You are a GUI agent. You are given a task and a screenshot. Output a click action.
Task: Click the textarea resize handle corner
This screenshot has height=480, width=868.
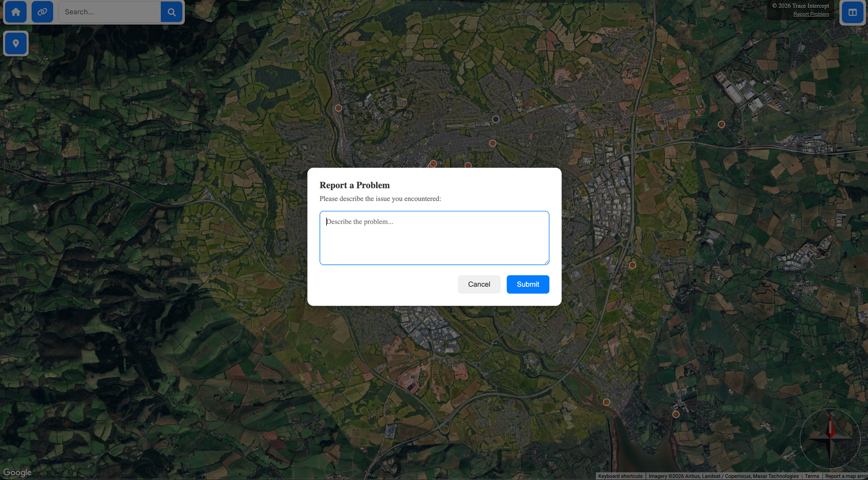coord(546,262)
